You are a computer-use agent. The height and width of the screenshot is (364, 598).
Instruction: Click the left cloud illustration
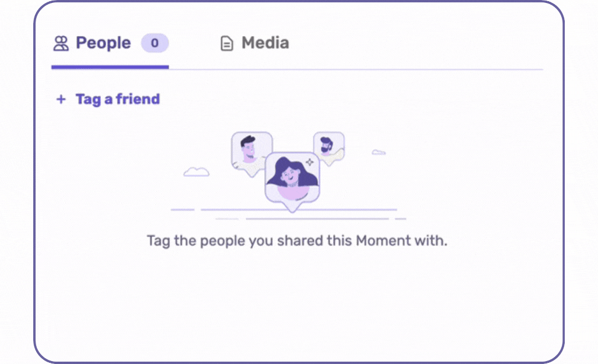197,172
